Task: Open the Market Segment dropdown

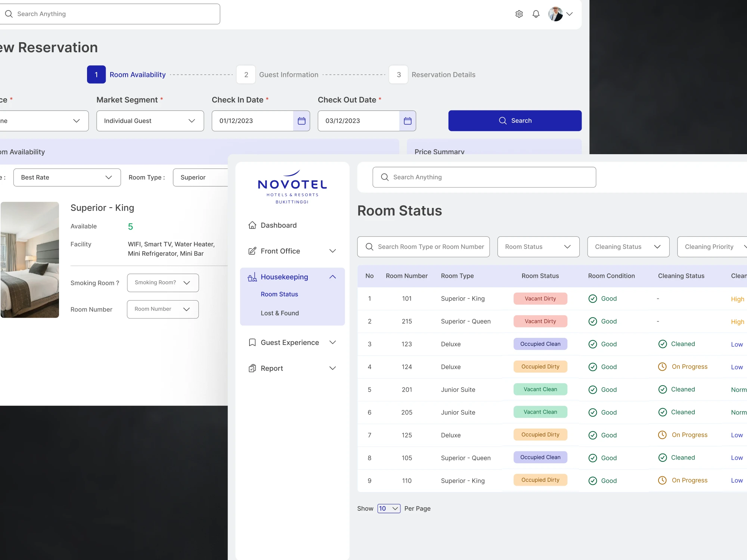Action: pos(150,121)
